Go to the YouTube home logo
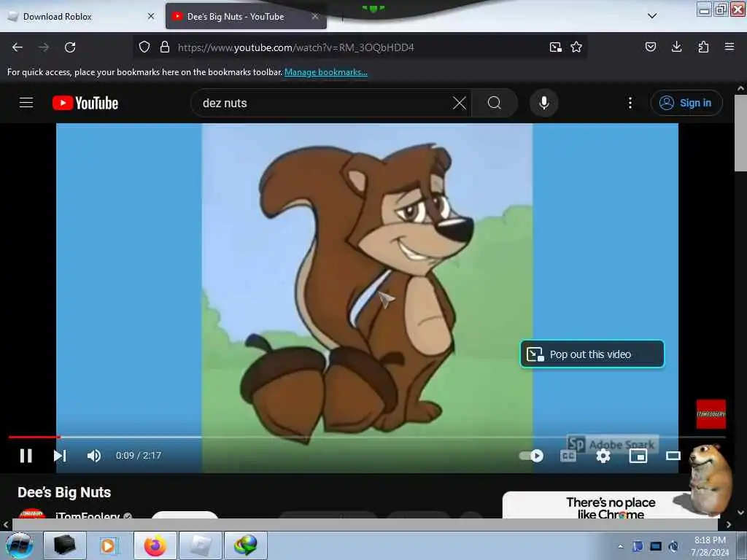Screen dimensions: 747x560 click(x=85, y=103)
